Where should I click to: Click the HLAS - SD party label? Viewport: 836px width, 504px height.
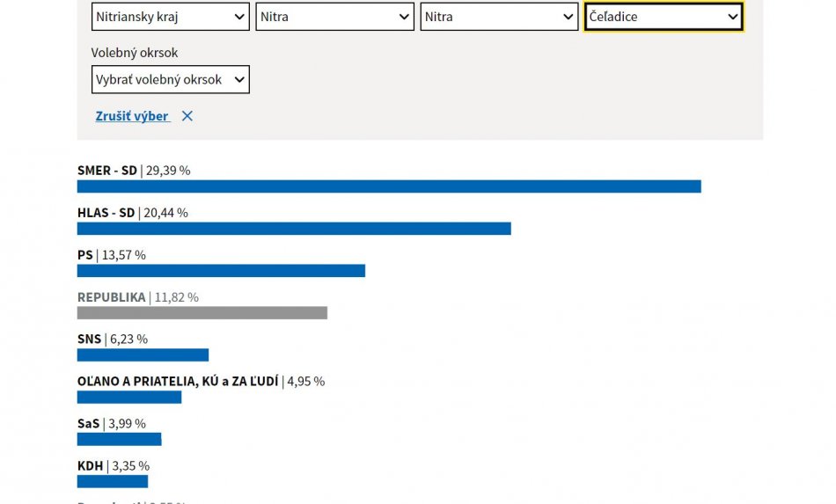106,213
